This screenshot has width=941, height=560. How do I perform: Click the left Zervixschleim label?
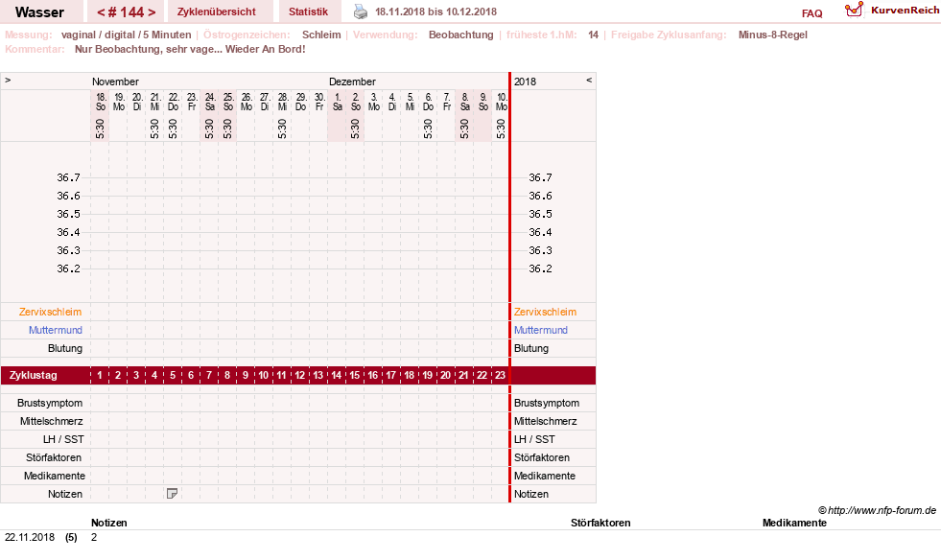tap(51, 312)
